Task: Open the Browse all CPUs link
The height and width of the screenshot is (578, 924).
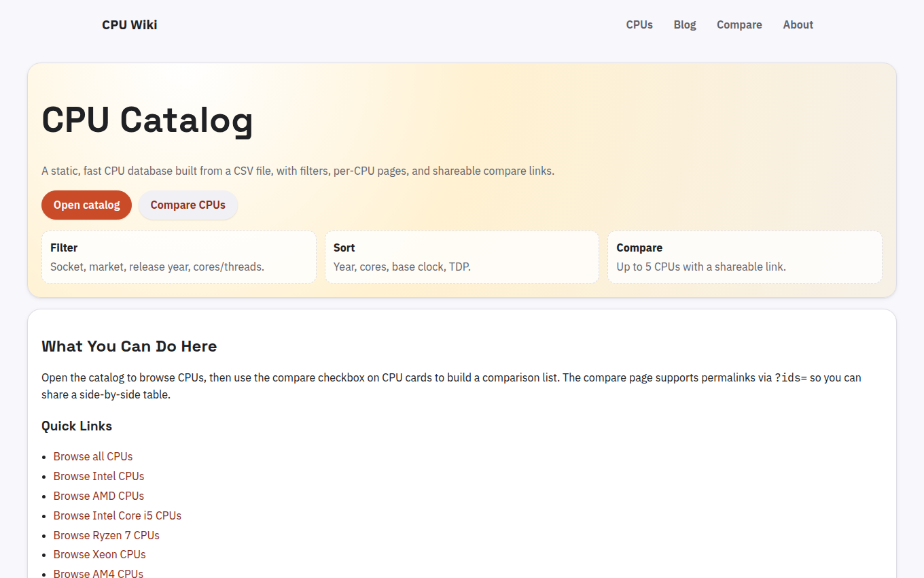Action: click(x=93, y=456)
